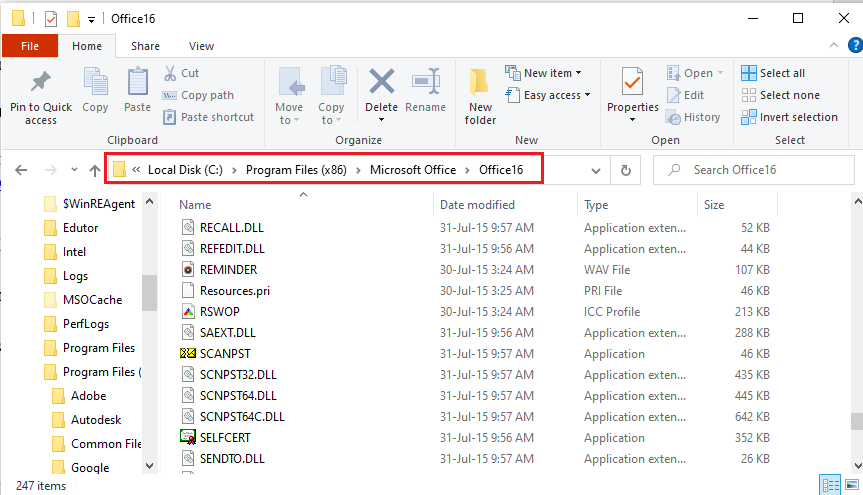Viewport: 863px width, 495px height.
Task: Click the Help question mark icon
Action: pyautogui.click(x=855, y=45)
